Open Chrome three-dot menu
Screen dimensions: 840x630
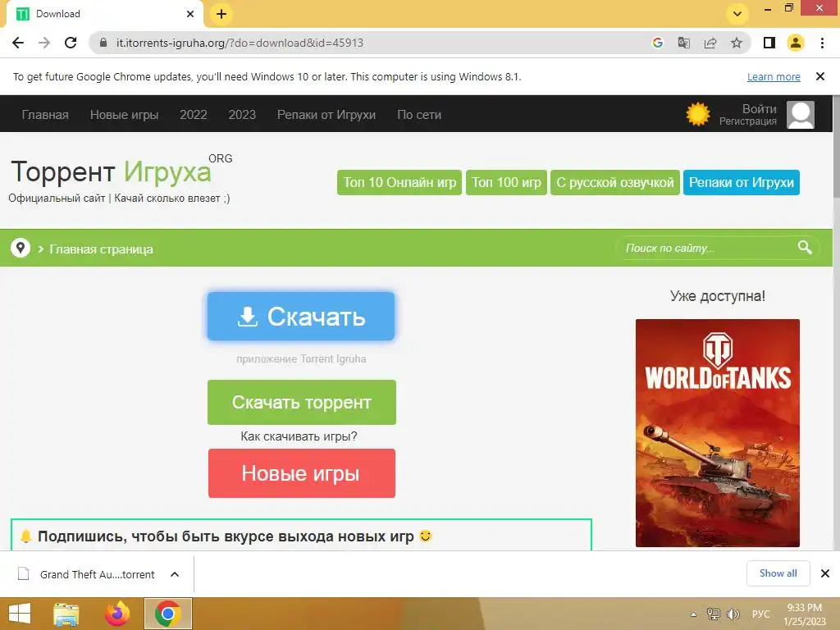click(822, 43)
